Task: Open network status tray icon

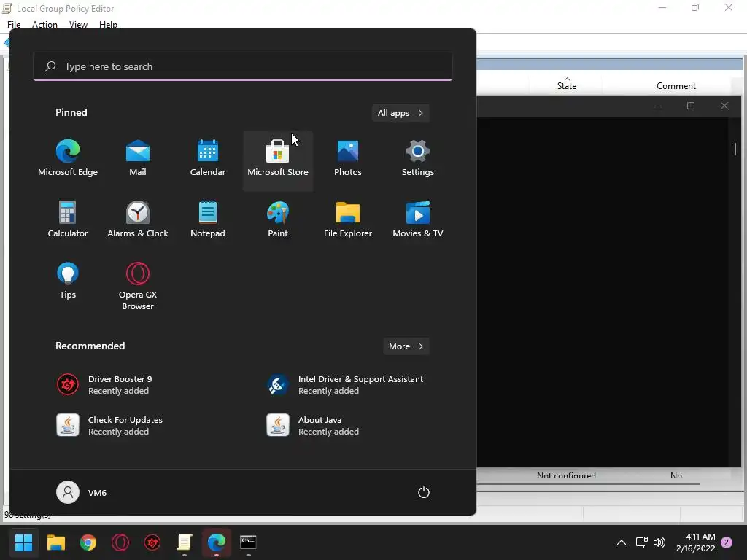Action: 641,542
